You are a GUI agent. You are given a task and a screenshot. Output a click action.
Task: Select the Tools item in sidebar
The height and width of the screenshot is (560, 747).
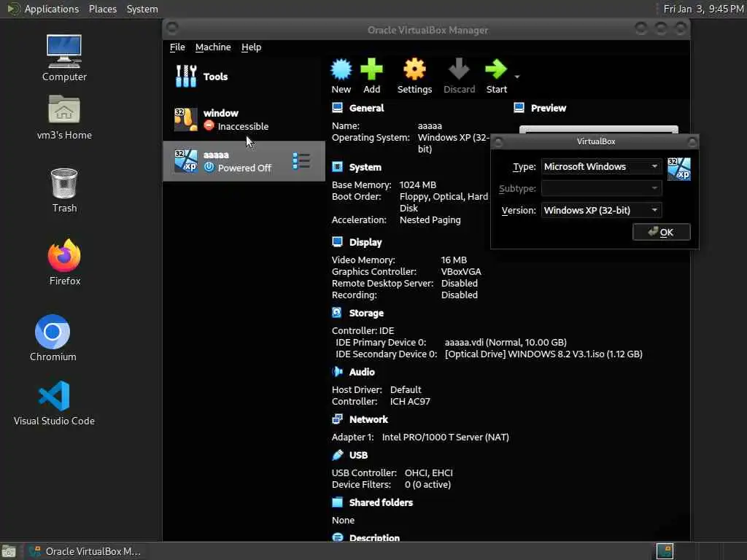point(244,77)
